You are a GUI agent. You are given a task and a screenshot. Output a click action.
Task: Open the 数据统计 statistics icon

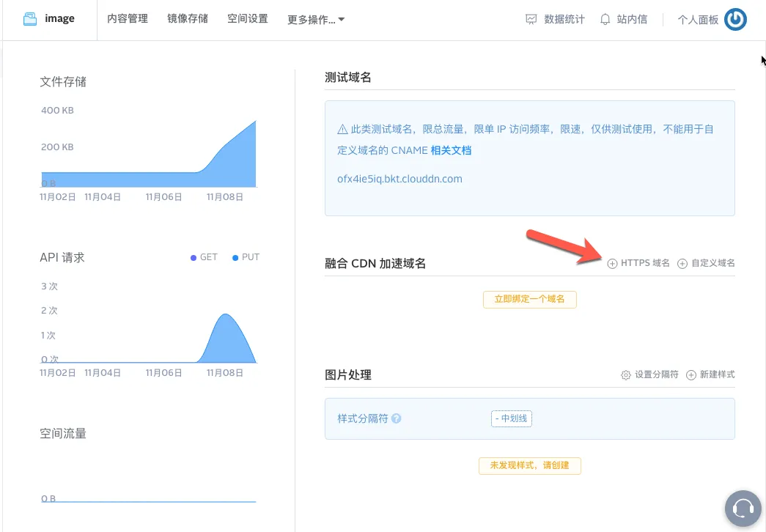tap(531, 20)
